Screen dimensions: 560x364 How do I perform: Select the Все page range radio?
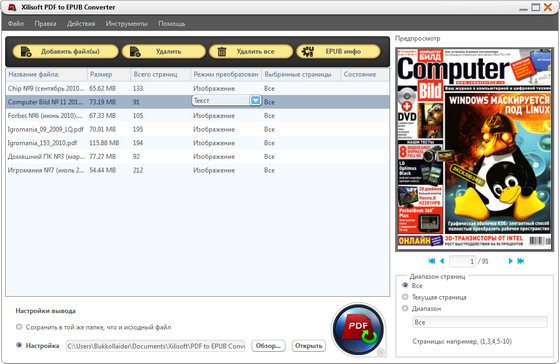405,285
